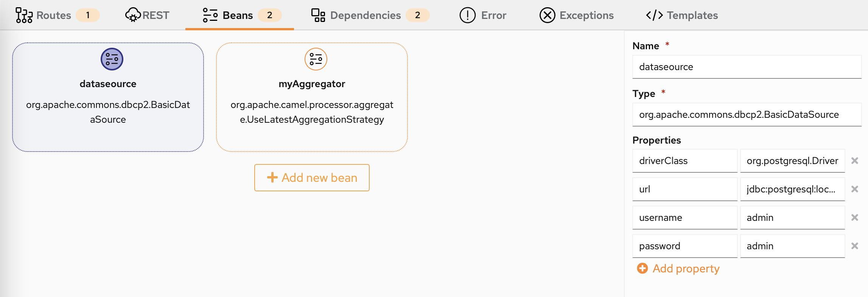Screen dimensions: 868x297
Task: Switch to the Dependencies tab
Action: coord(365,16)
